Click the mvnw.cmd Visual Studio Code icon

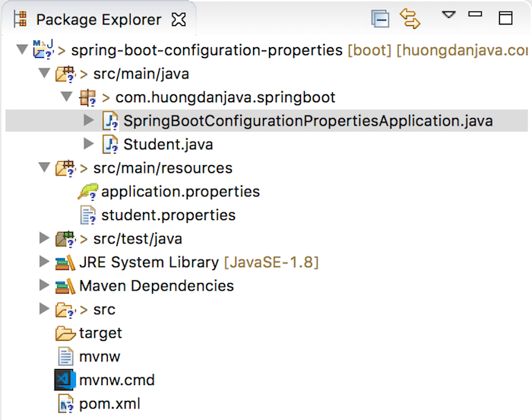coord(65,380)
